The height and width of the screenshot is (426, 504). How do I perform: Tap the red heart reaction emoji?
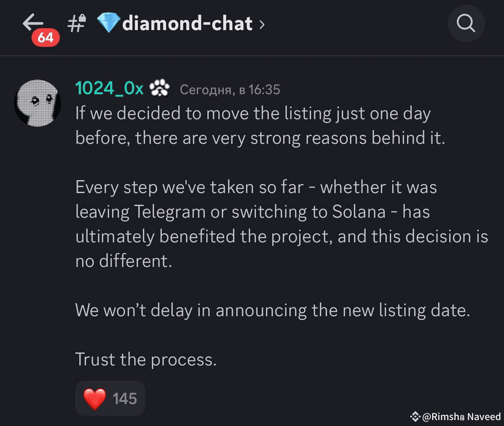(94, 398)
